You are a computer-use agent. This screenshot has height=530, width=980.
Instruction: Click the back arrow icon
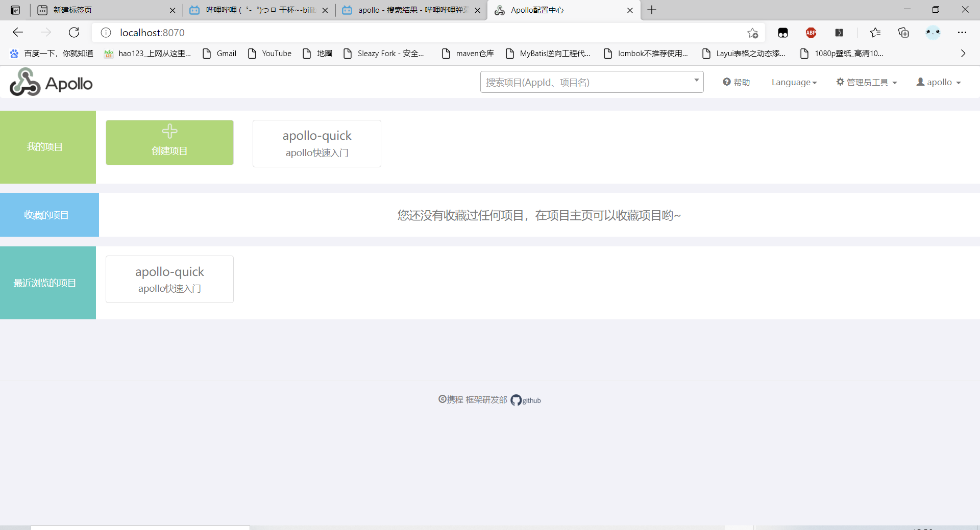[18, 32]
